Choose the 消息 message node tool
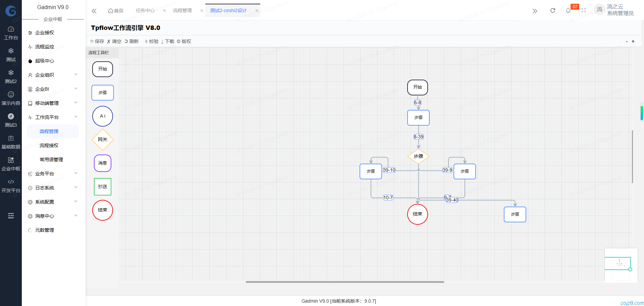Viewport: 644px width, 306px height. [x=102, y=163]
